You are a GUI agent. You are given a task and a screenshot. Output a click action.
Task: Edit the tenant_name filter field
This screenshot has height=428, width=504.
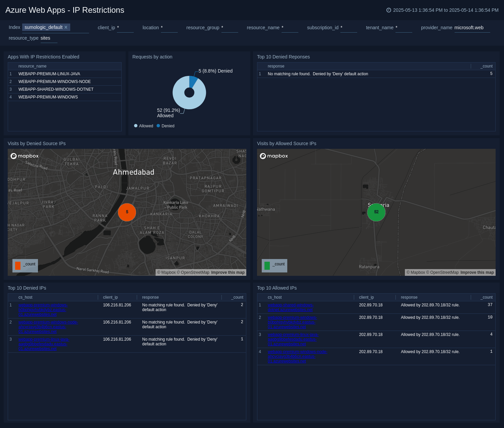[x=404, y=28]
